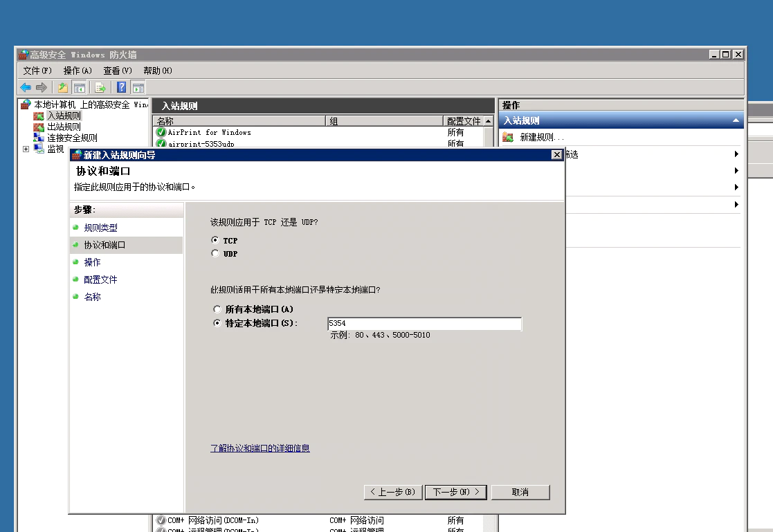773x532 pixels.
Task: Click the 下一步 button
Action: click(455, 492)
